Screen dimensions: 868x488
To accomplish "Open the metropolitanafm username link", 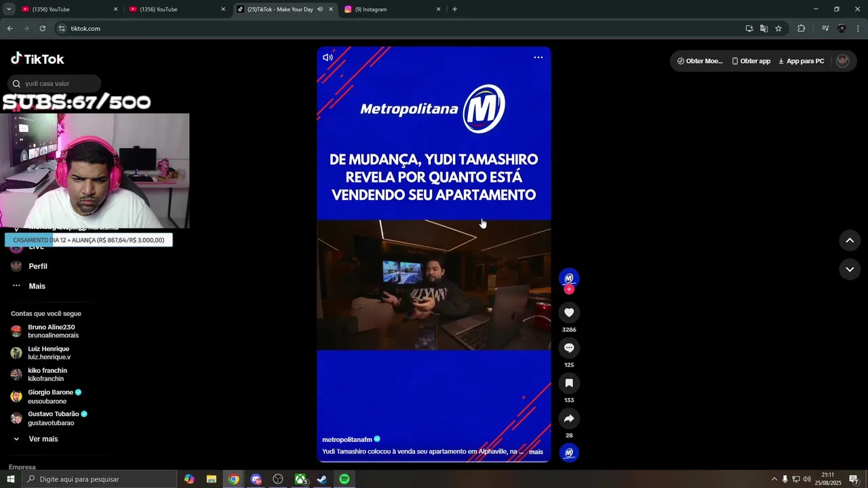I will (347, 440).
